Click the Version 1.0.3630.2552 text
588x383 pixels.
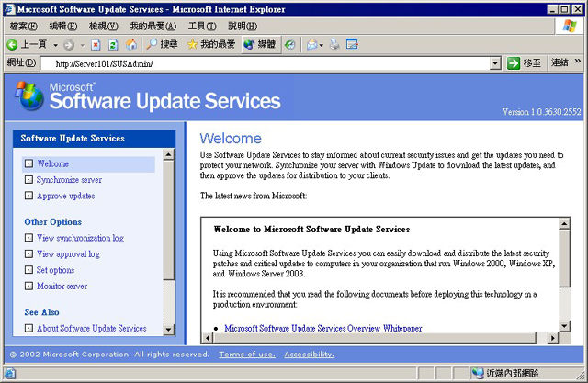click(x=542, y=112)
